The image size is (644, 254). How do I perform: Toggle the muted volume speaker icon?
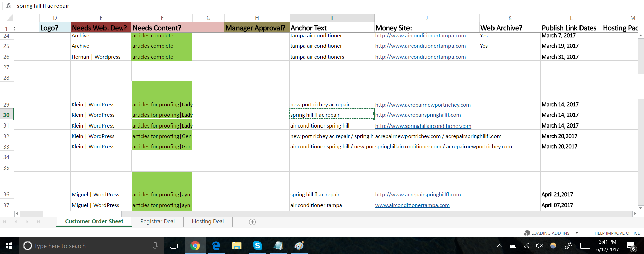click(x=540, y=246)
